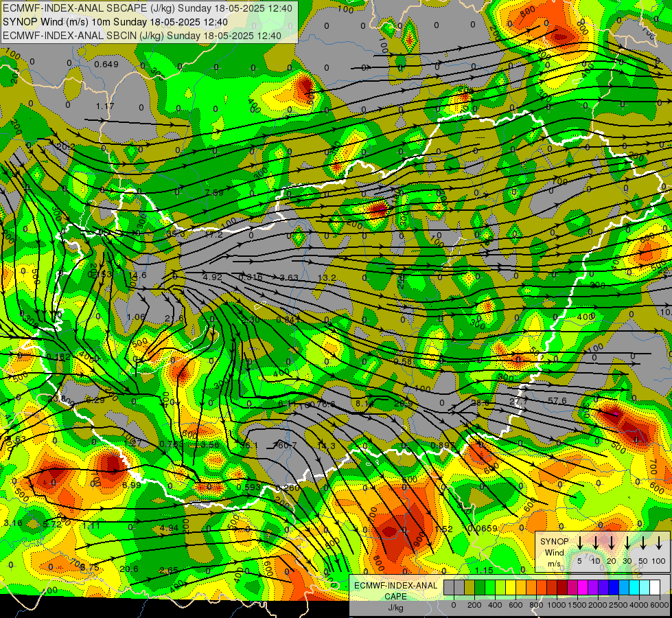Click the CIN value 21.6
The height and width of the screenshot is (618, 672).
(174, 318)
